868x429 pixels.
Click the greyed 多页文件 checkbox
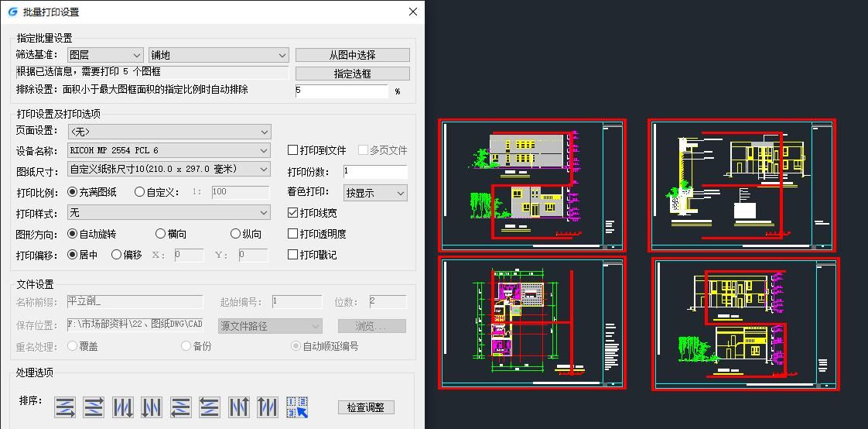[x=363, y=150]
